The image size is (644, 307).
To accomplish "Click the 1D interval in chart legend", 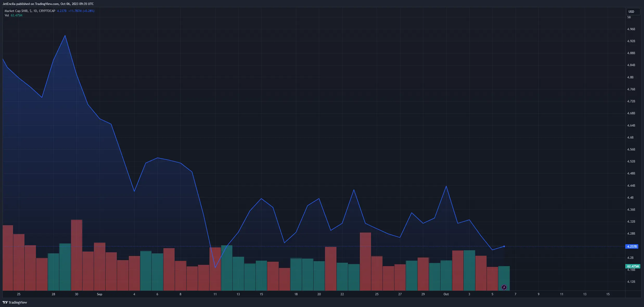I will pyautogui.click(x=35, y=11).
